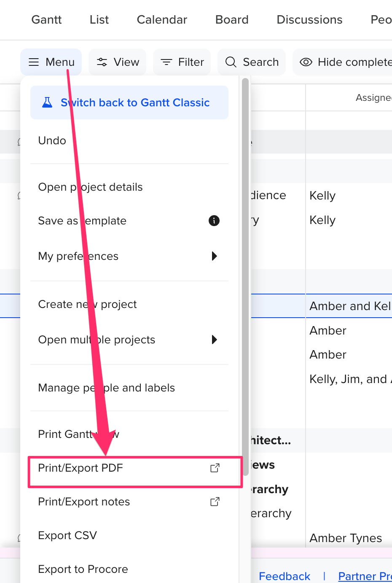
Task: Open the Discussions tab
Action: (x=309, y=20)
